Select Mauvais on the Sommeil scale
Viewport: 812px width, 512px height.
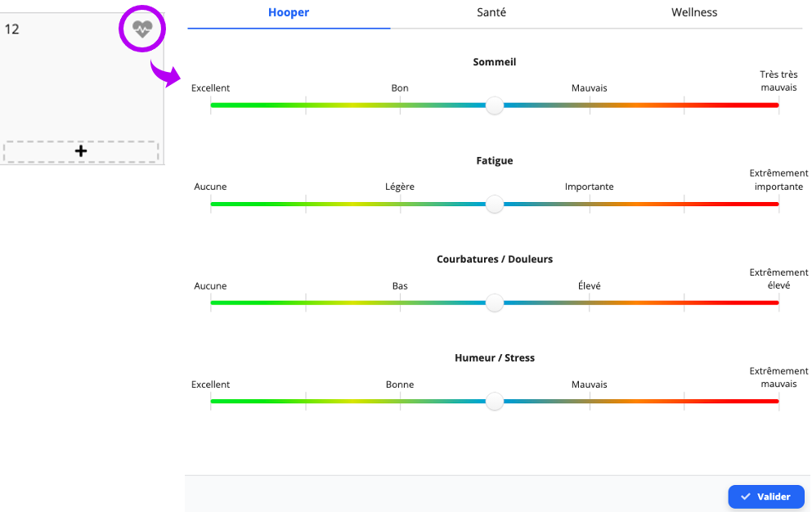pyautogui.click(x=590, y=88)
